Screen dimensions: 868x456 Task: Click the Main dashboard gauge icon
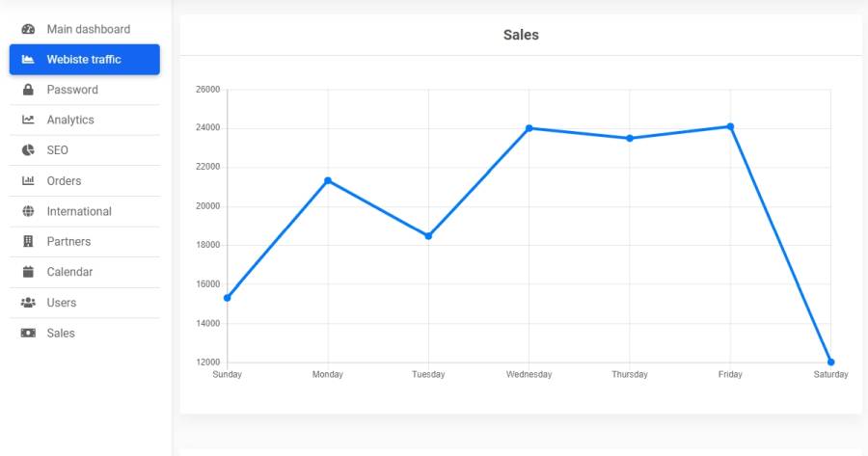click(28, 29)
